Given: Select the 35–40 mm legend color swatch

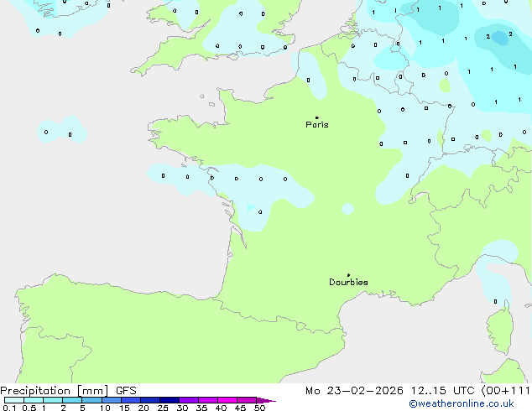Looking at the screenshot, I should pyautogui.click(x=207, y=400).
